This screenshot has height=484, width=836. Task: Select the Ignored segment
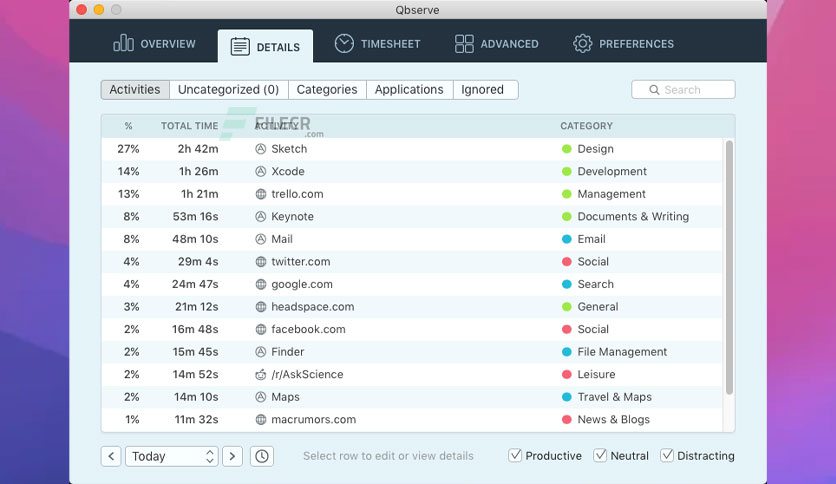click(x=485, y=90)
